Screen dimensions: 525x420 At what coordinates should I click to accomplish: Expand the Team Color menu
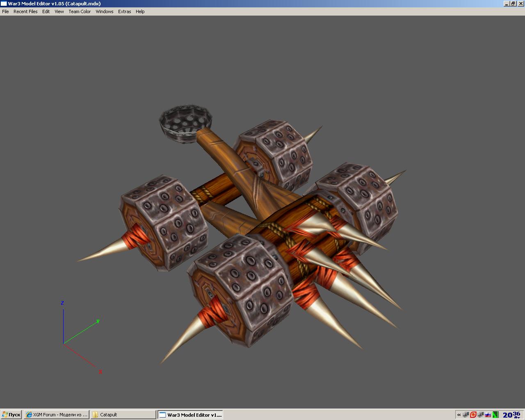(x=80, y=11)
